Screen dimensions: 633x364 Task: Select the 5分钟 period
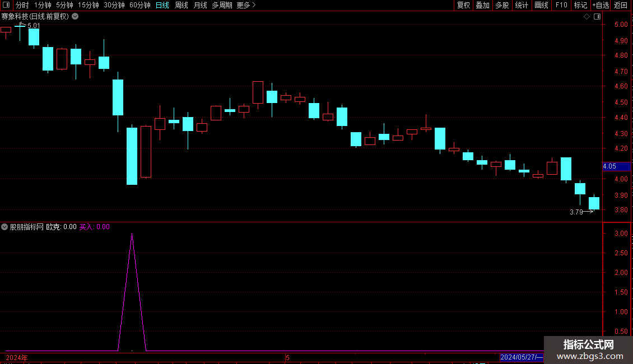tap(64, 5)
